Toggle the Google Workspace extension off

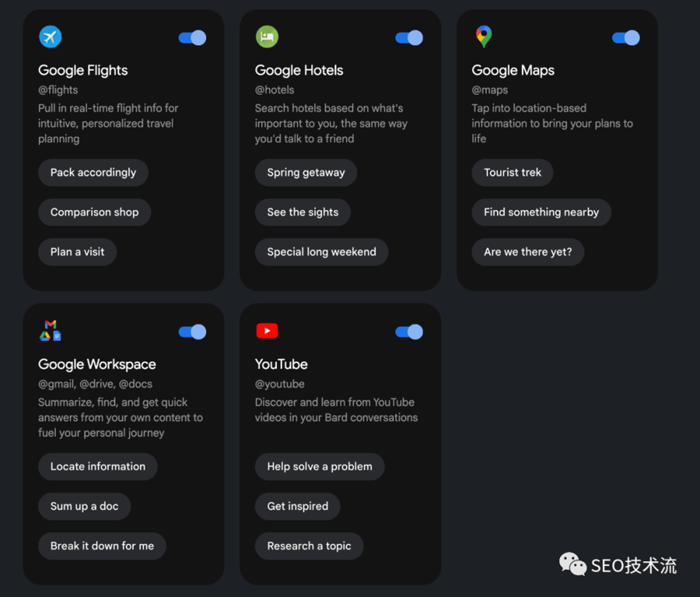[x=192, y=332]
